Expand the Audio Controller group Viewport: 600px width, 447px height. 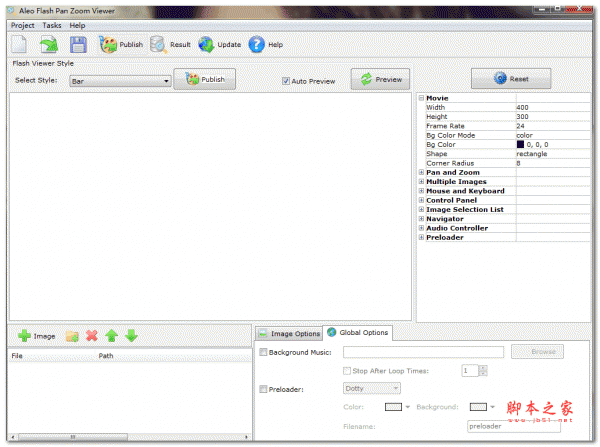click(x=421, y=228)
